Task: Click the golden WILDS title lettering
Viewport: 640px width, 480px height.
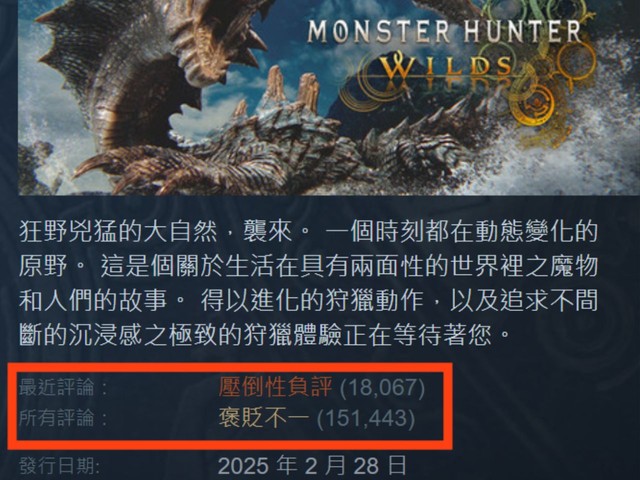Action: tap(447, 68)
